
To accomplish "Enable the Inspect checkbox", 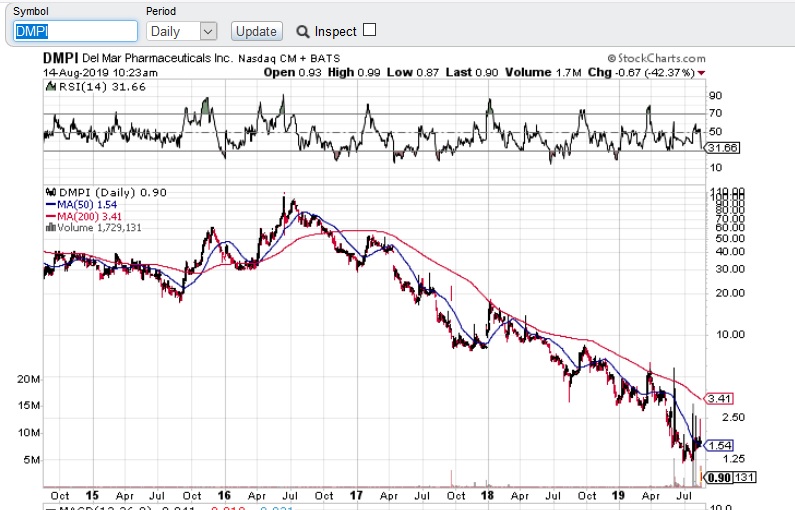I will click(x=370, y=30).
